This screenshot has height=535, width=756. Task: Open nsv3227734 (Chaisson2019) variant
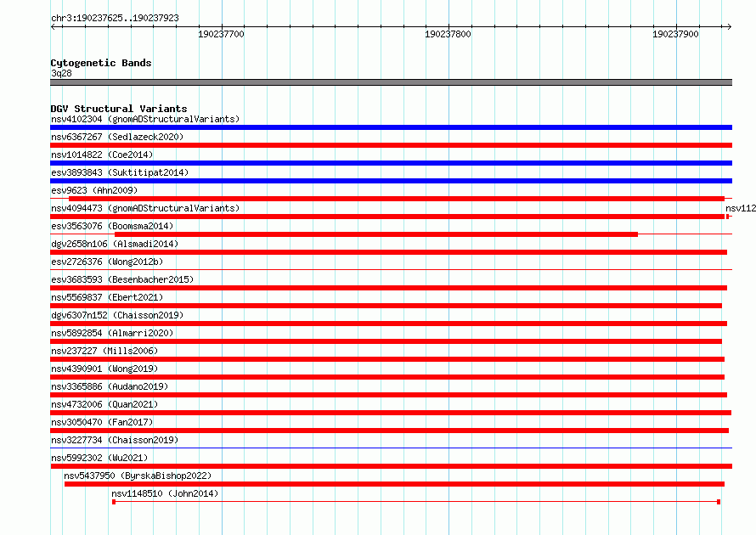115,440
